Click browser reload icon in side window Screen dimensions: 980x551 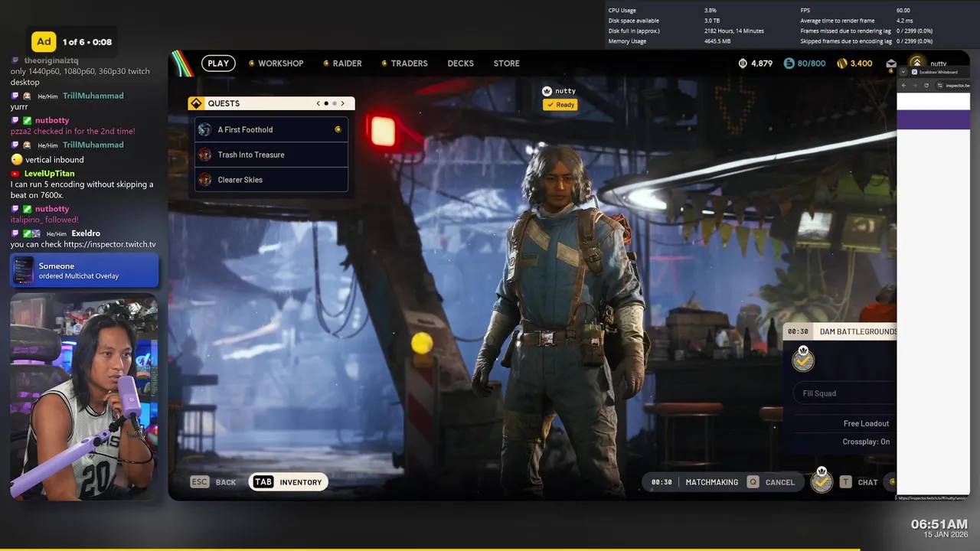pos(926,86)
